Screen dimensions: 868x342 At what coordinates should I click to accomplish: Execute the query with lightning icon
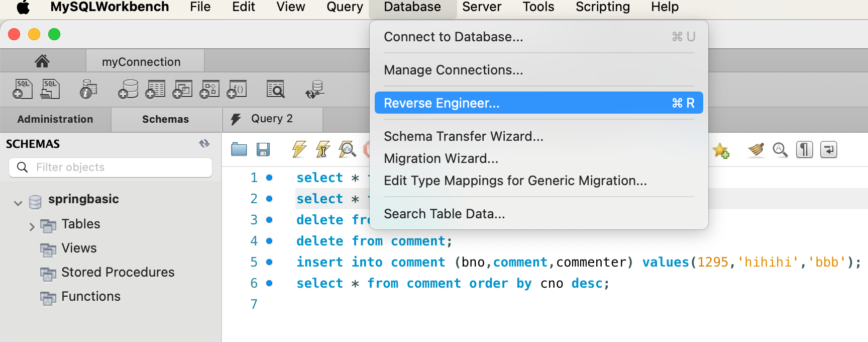299,149
